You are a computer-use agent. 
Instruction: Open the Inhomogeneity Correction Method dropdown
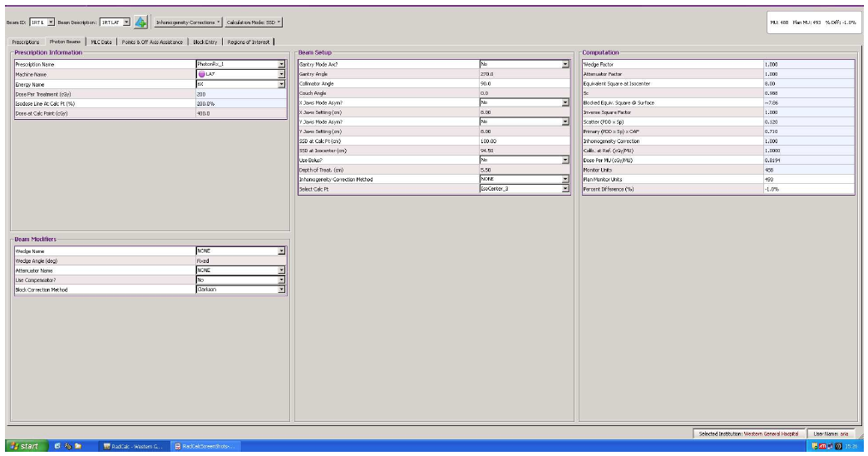pos(565,180)
